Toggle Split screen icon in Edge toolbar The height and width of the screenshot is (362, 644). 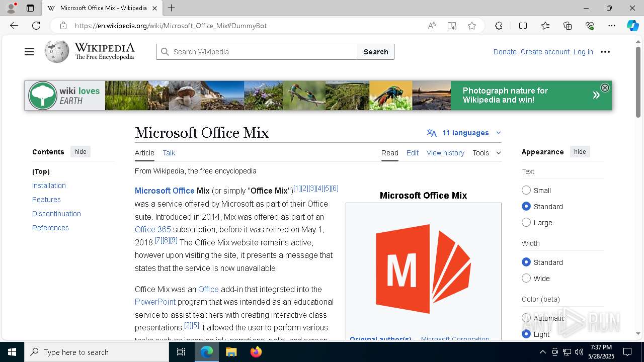pyautogui.click(x=523, y=26)
